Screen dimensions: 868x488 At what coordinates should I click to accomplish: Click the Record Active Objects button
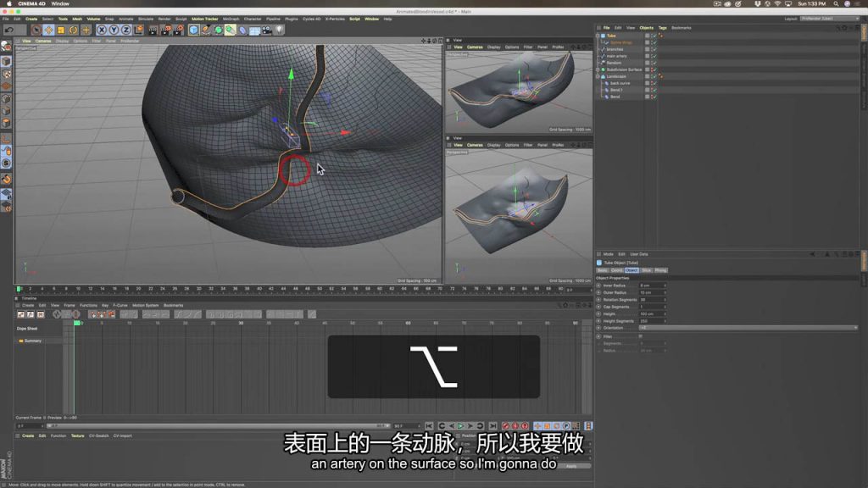coord(505,426)
